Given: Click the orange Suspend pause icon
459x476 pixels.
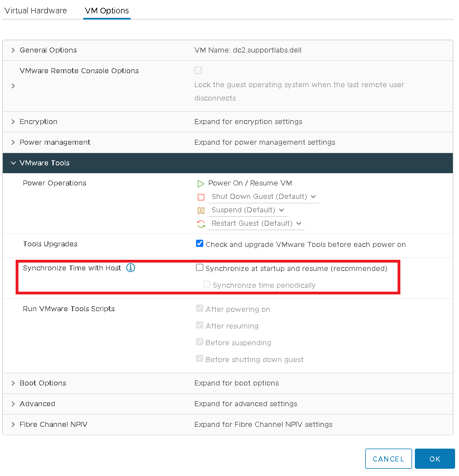Looking at the screenshot, I should (200, 210).
